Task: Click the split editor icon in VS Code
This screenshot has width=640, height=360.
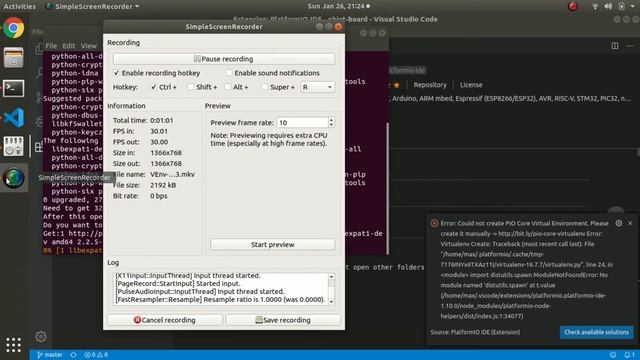Action: point(615,46)
